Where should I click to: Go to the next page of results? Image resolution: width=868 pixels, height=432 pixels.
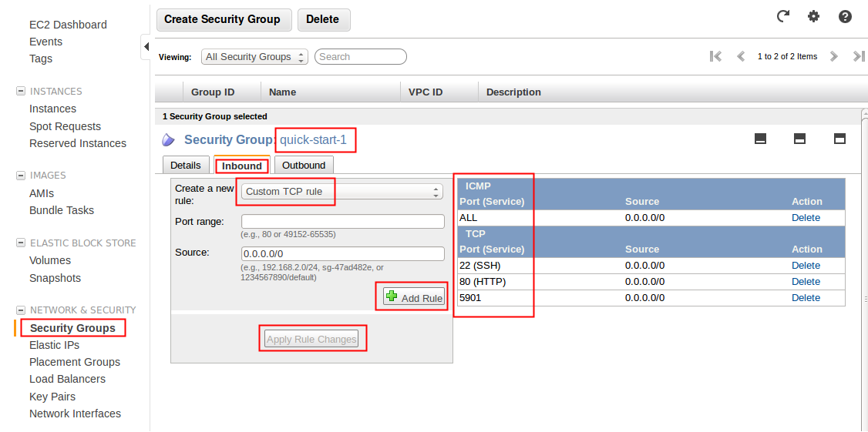click(833, 56)
